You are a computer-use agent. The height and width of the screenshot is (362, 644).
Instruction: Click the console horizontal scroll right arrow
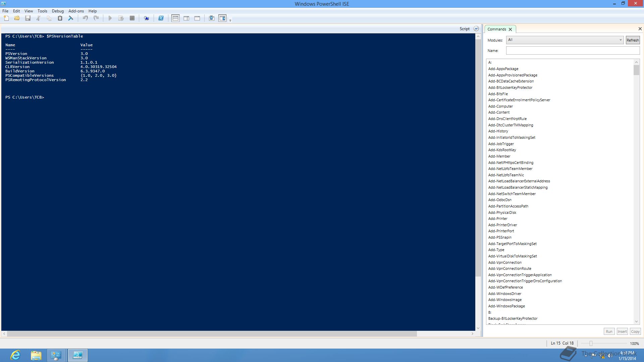pyautogui.click(x=473, y=334)
